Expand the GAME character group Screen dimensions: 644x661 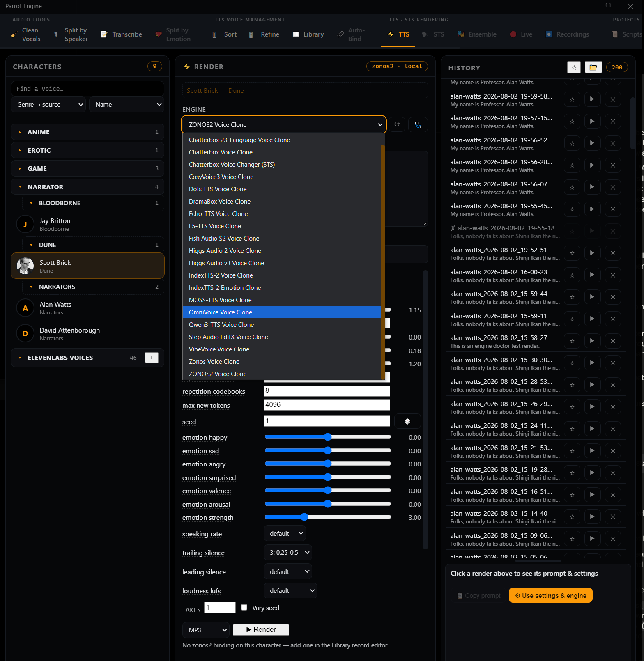pos(87,168)
